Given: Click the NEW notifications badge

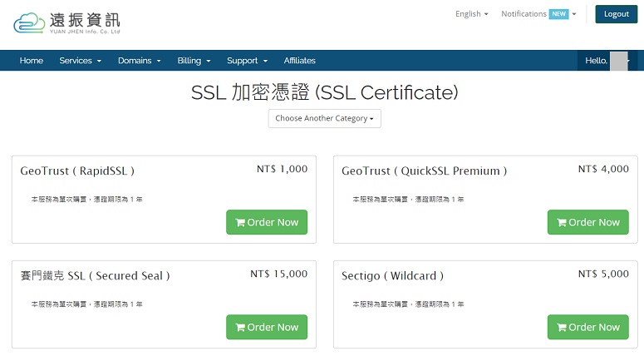Looking at the screenshot, I should [x=558, y=14].
